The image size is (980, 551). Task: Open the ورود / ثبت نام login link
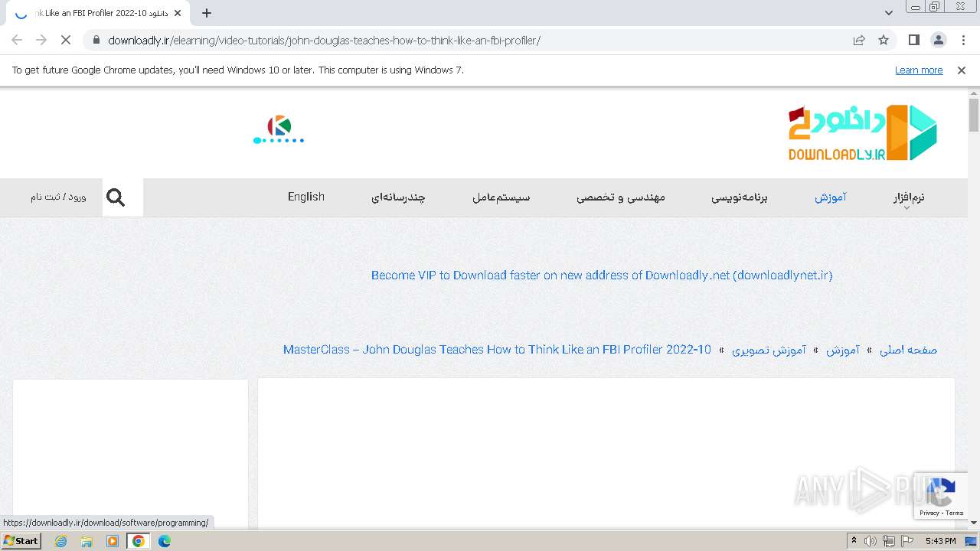click(58, 197)
